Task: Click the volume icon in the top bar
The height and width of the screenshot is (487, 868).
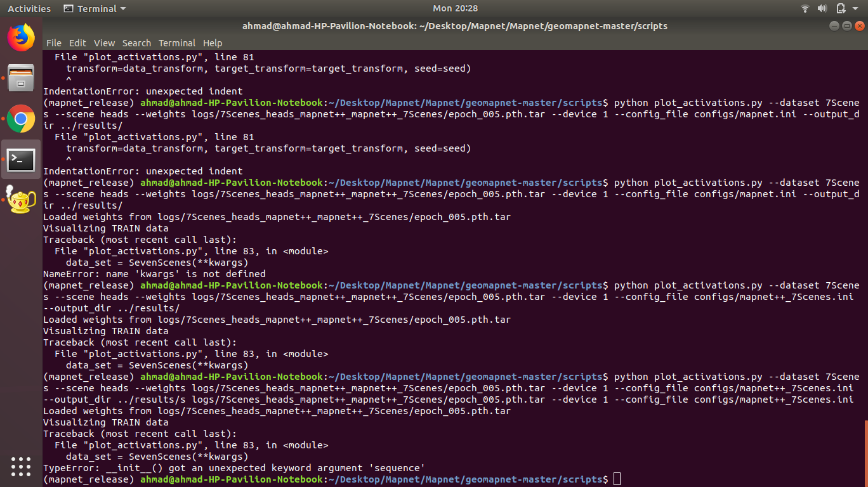Action: click(822, 8)
